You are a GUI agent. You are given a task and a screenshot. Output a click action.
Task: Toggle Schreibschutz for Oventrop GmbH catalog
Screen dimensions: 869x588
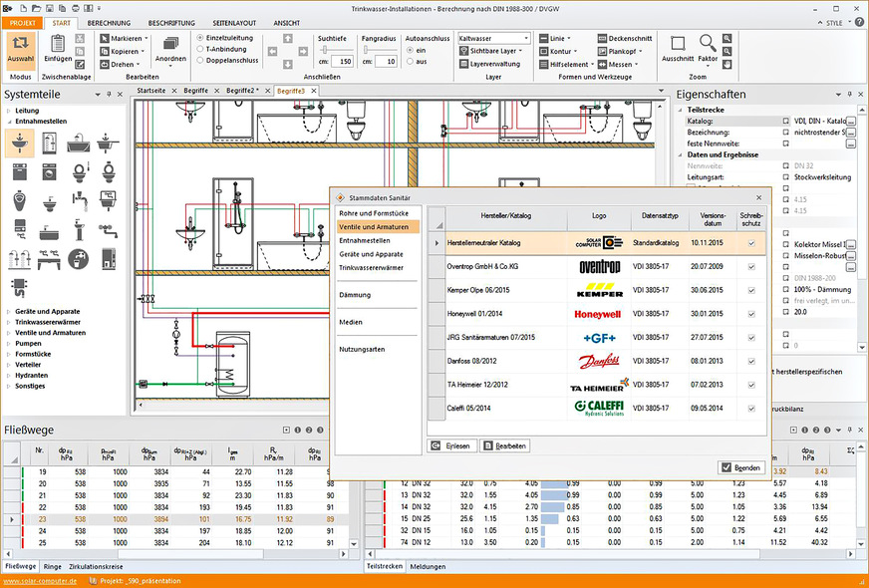pos(751,267)
